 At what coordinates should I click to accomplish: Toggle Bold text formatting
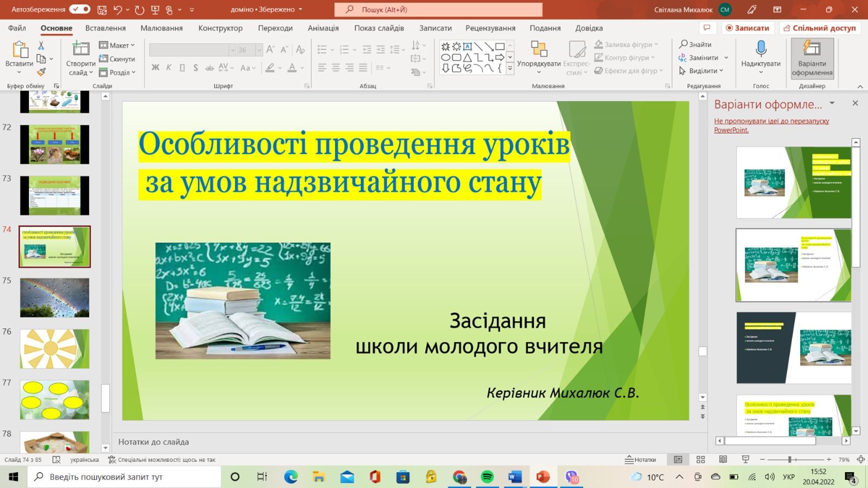(x=155, y=68)
